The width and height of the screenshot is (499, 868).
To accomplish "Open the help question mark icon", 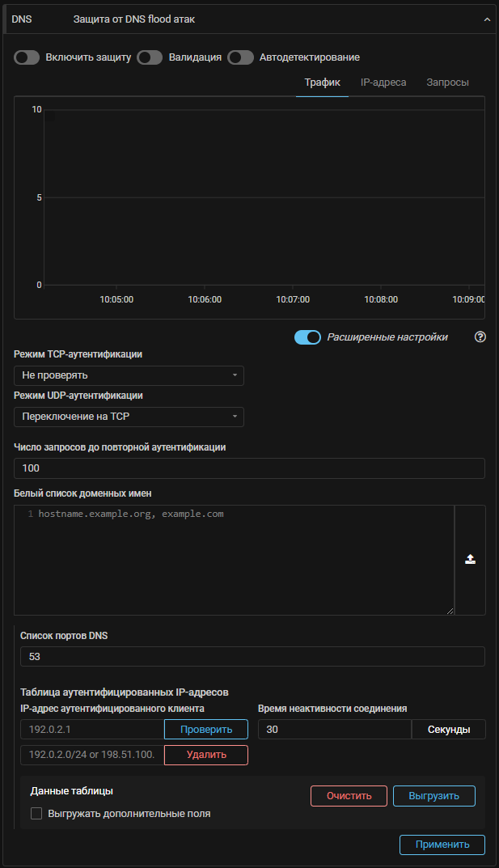I will [x=480, y=337].
